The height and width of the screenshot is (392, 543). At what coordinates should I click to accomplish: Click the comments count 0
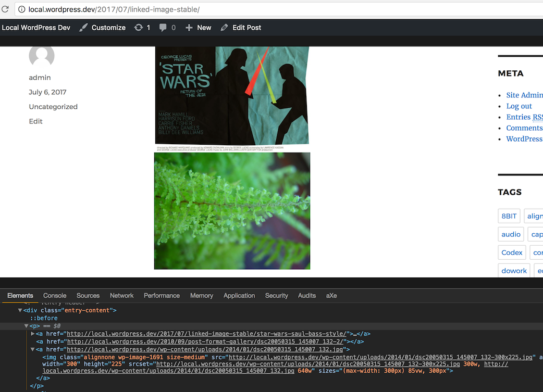[174, 28]
